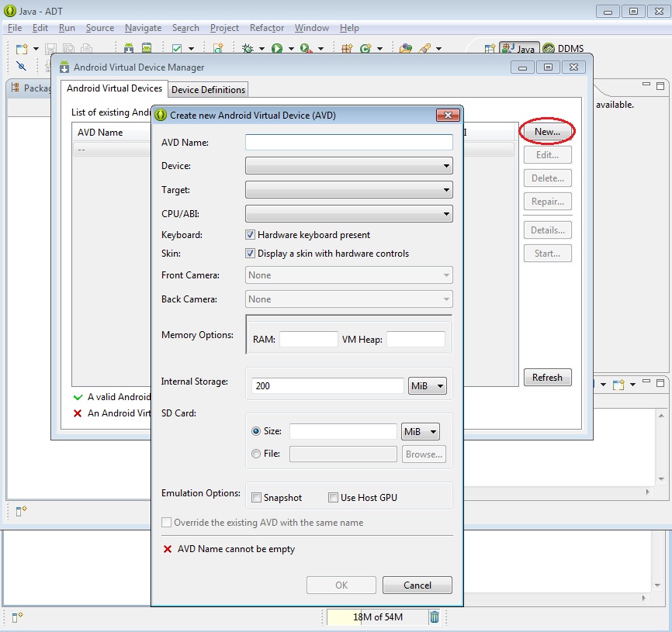This screenshot has width=672, height=632.
Task: Click the green checkmark task toolbar icon
Action: click(177, 48)
